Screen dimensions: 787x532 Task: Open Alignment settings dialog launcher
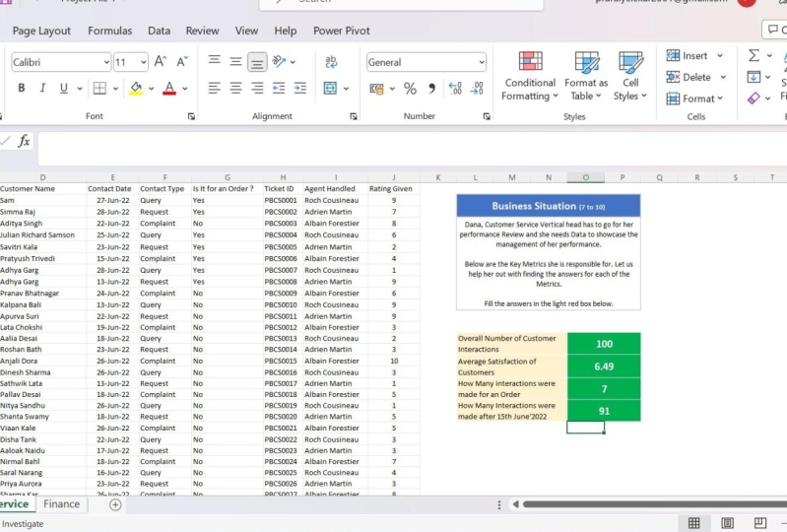[354, 116]
